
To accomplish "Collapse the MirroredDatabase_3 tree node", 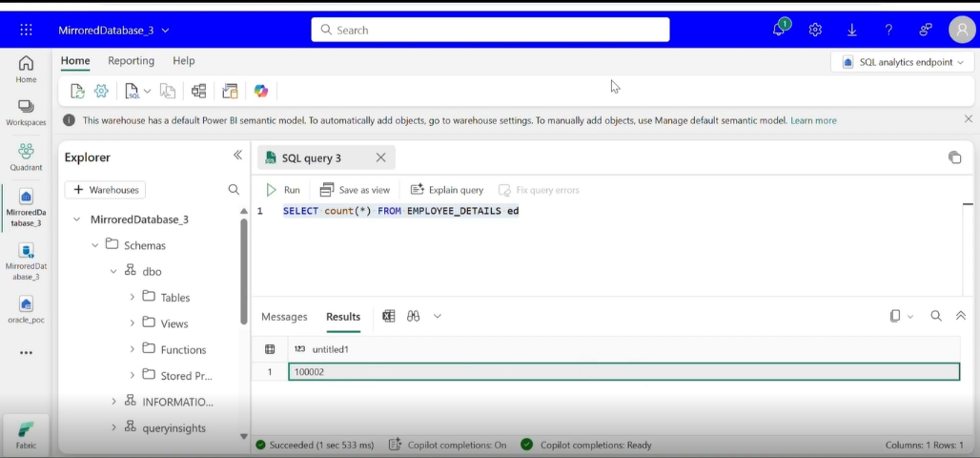I will [x=76, y=219].
